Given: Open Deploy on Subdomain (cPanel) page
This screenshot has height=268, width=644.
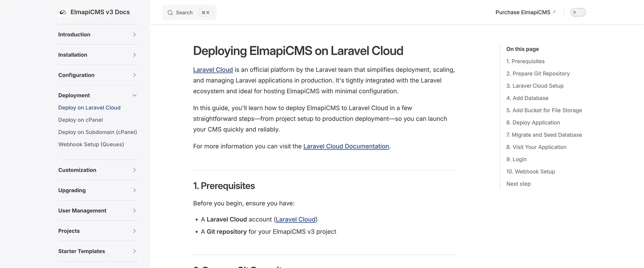Looking at the screenshot, I should point(97,132).
